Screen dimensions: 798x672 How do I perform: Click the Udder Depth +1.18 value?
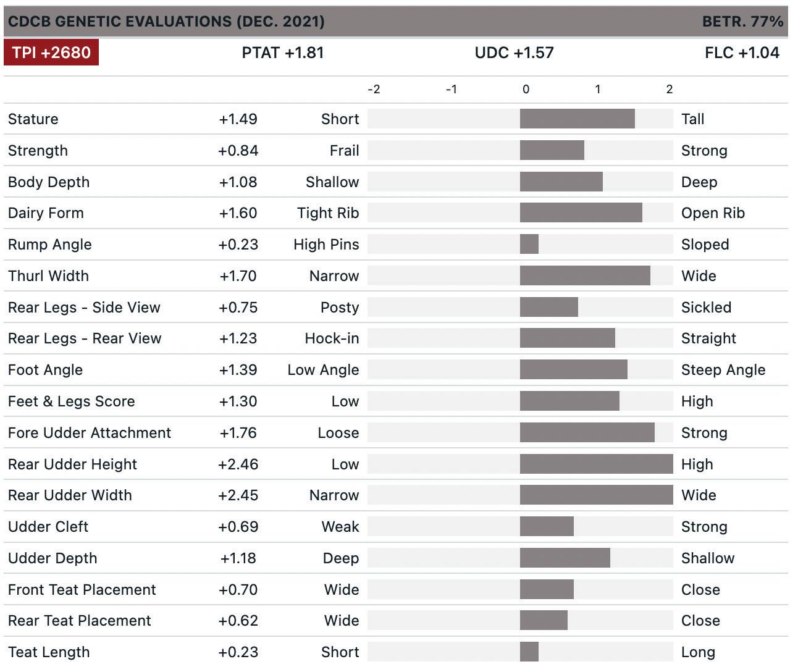click(x=238, y=558)
